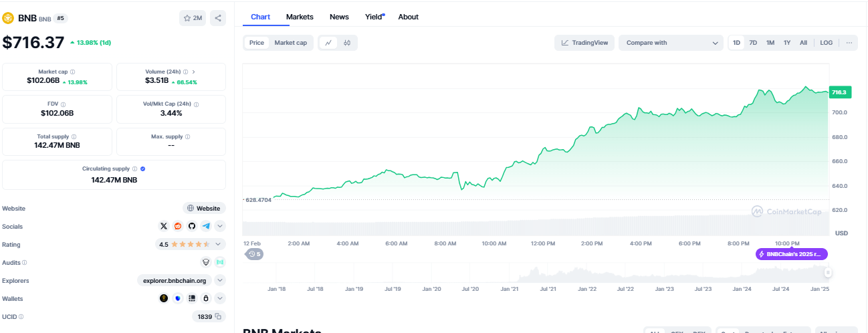The width and height of the screenshot is (868, 333).
Task: Set chart range to All
Action: click(803, 43)
